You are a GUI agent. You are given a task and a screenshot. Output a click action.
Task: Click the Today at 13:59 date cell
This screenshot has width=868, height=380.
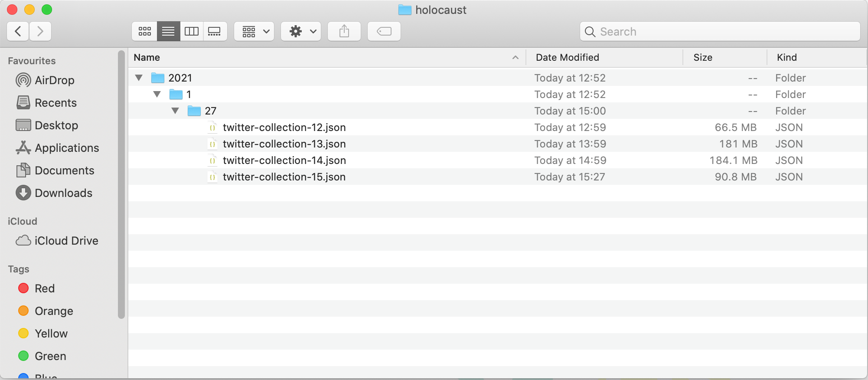[570, 144]
